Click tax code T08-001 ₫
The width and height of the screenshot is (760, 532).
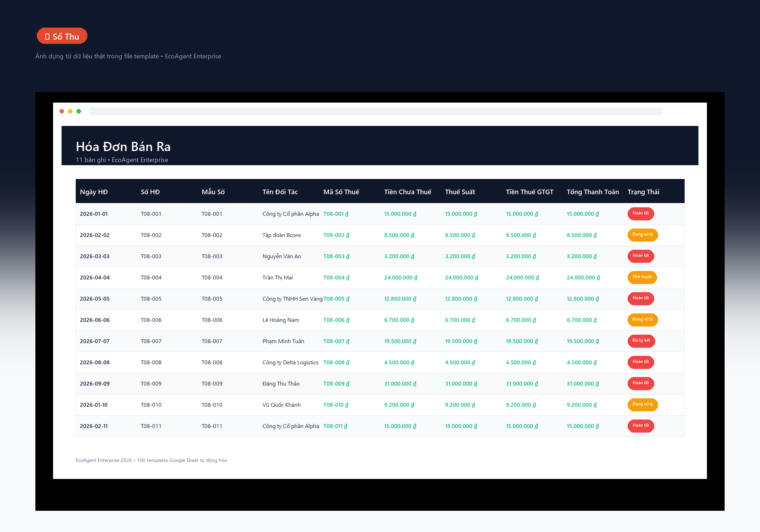pos(336,214)
